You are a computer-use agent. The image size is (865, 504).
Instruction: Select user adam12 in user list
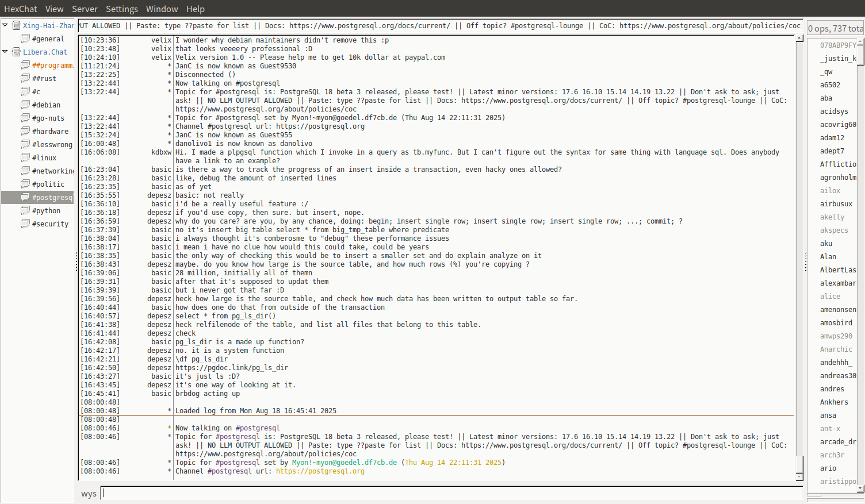[832, 138]
